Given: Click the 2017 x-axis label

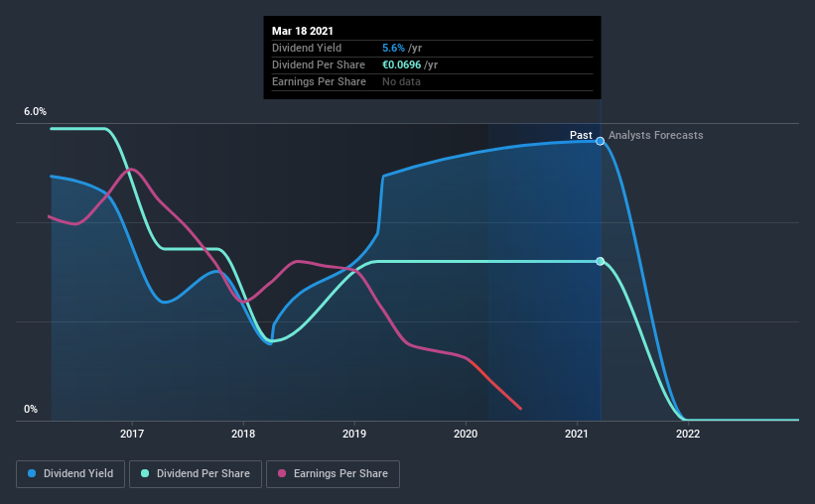Looking at the screenshot, I should pos(132,434).
